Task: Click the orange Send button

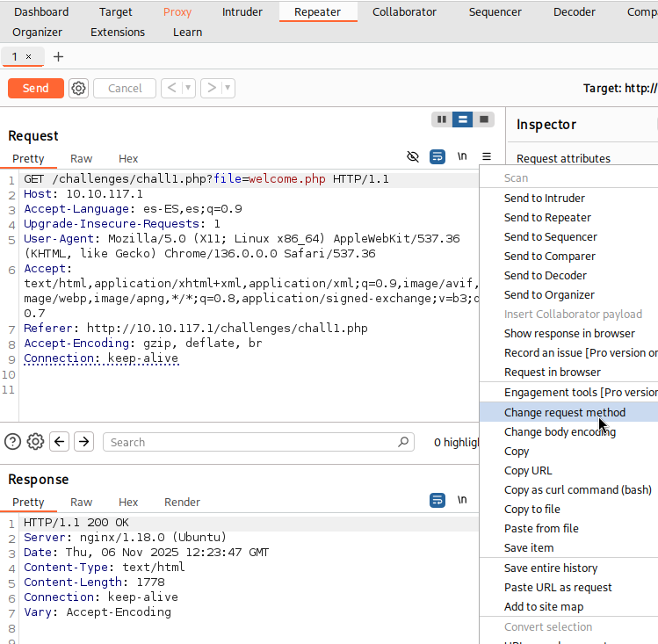Action: (x=36, y=88)
